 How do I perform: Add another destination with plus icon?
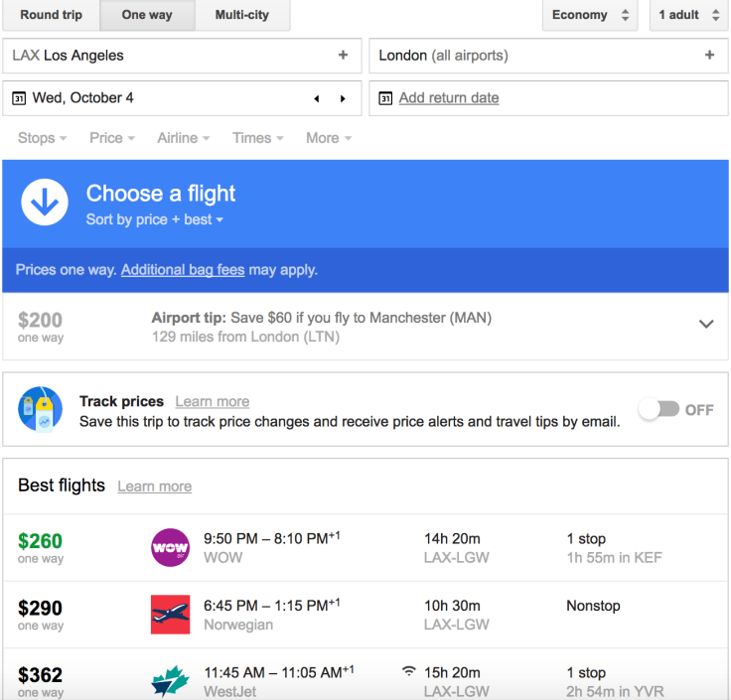(x=709, y=56)
